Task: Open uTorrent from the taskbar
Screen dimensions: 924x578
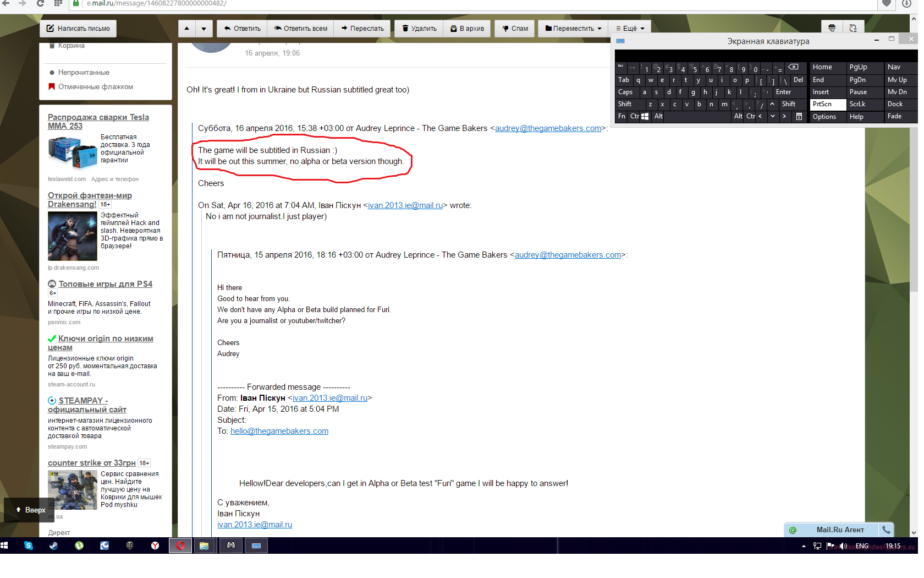Action: point(79,546)
